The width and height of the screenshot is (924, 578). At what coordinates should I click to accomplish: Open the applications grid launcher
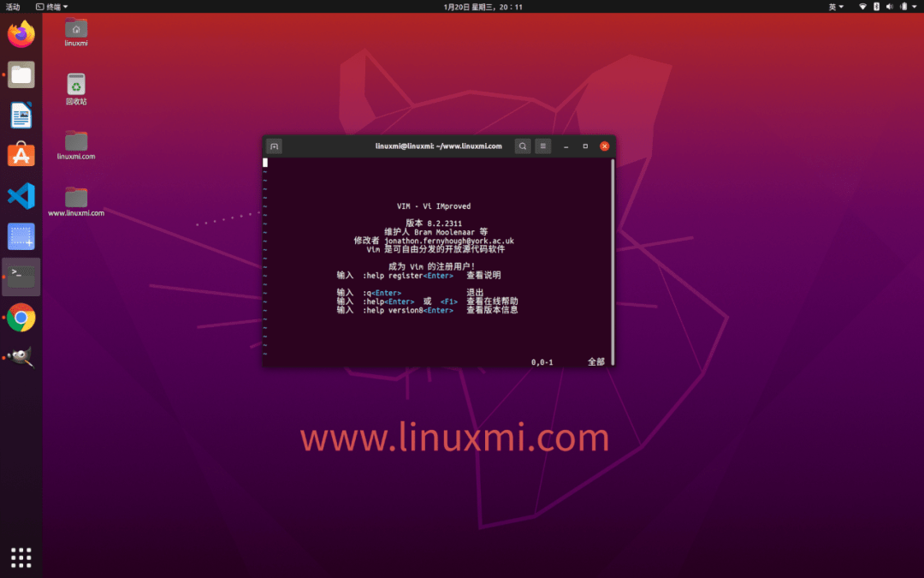(x=21, y=557)
